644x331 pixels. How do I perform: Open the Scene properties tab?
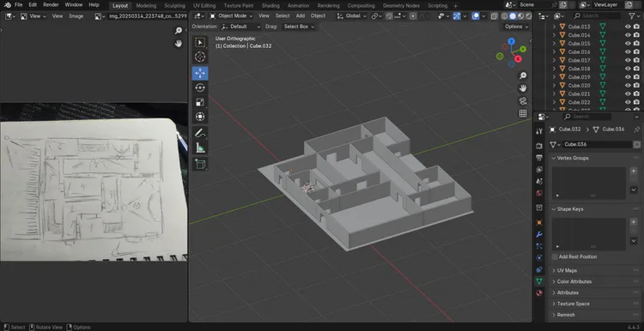click(x=539, y=181)
